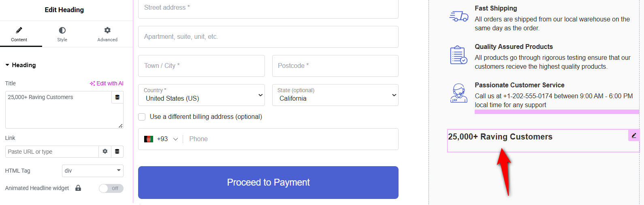This screenshot has width=644, height=205.
Task: Click the dynamic tags icon beside Title
Action: [x=117, y=97]
